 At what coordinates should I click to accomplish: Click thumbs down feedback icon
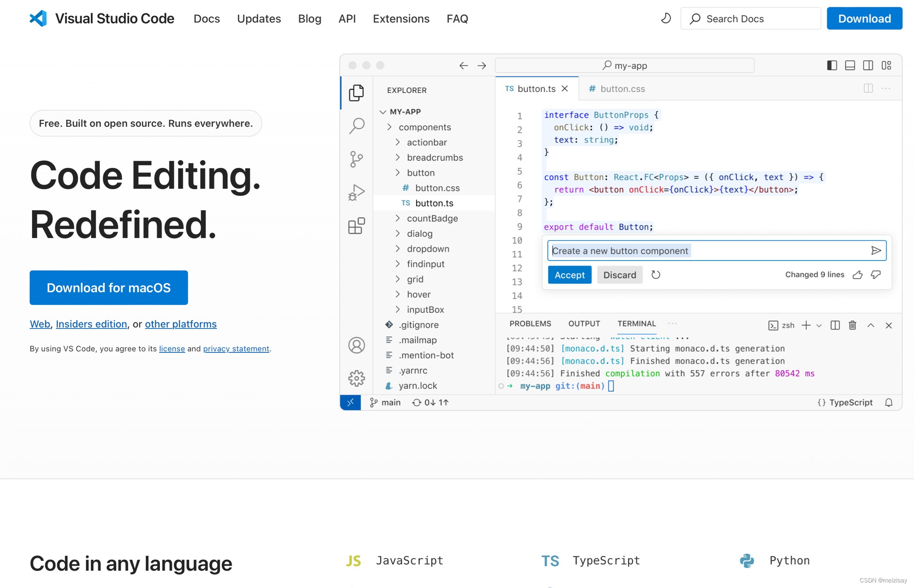876,275
